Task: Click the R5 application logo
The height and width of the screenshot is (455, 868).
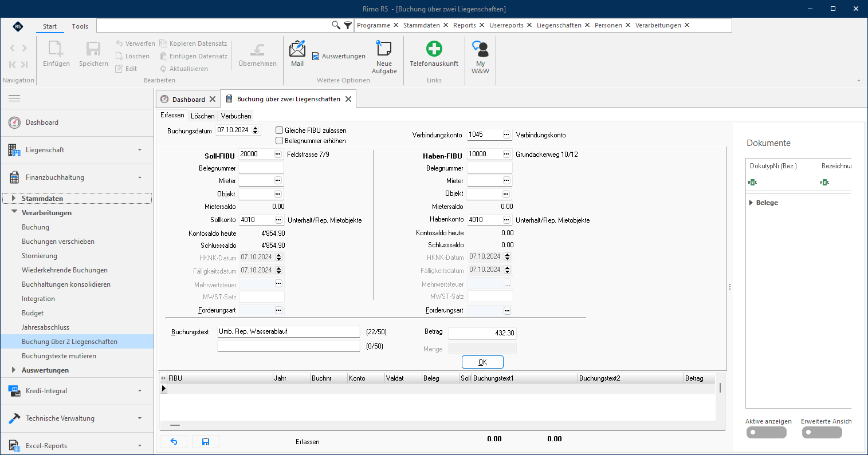Action: coord(18,26)
